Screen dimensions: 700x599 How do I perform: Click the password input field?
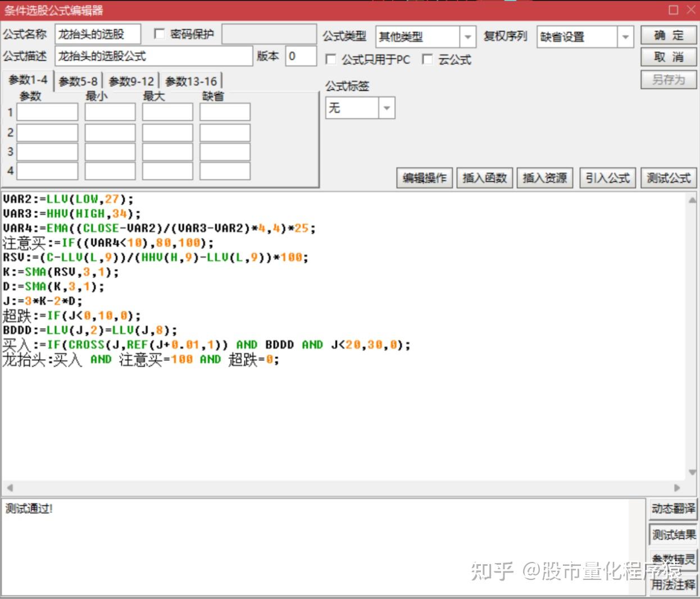point(269,34)
